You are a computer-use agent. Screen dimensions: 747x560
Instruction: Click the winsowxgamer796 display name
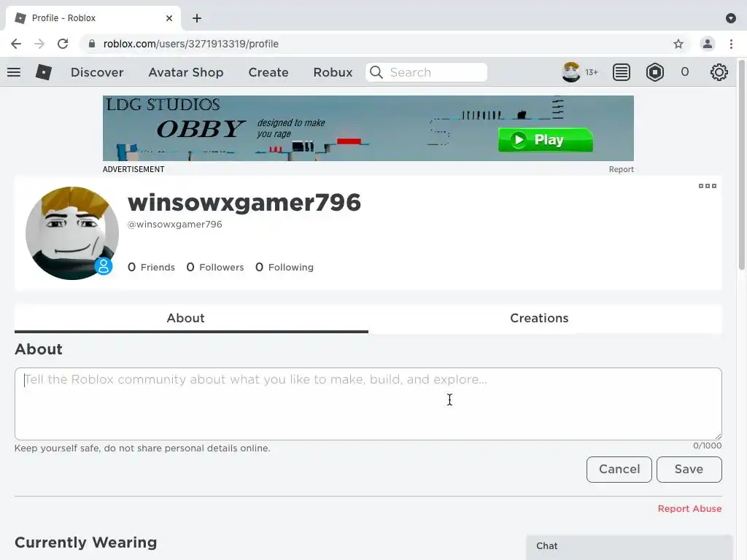(244, 203)
